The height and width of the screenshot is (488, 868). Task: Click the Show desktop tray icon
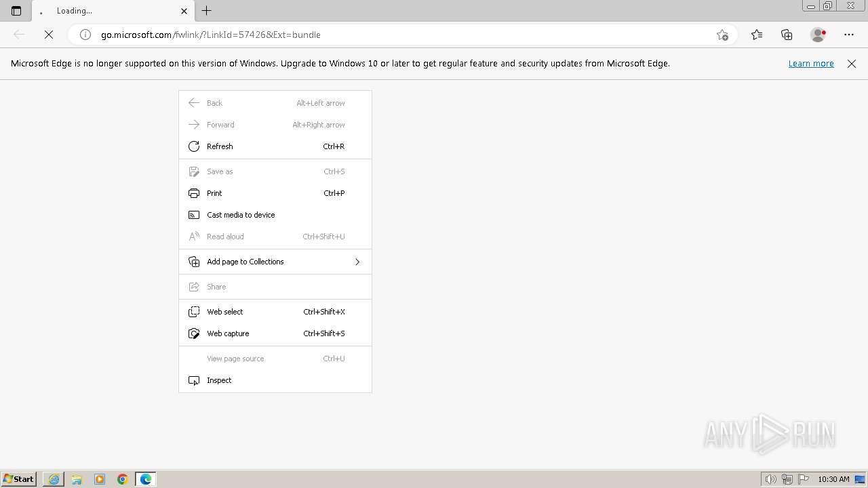coord(860,479)
